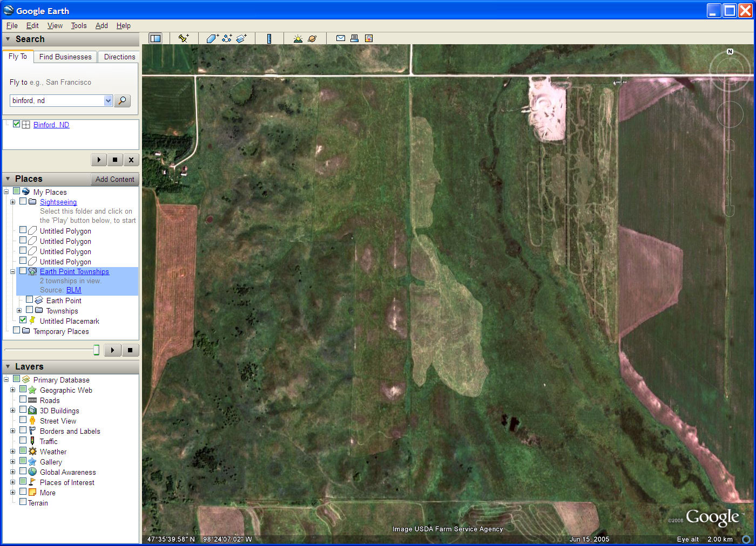Enable the Earth Point Townships checkbox
Viewport: 756px width, 546px height.
point(23,271)
